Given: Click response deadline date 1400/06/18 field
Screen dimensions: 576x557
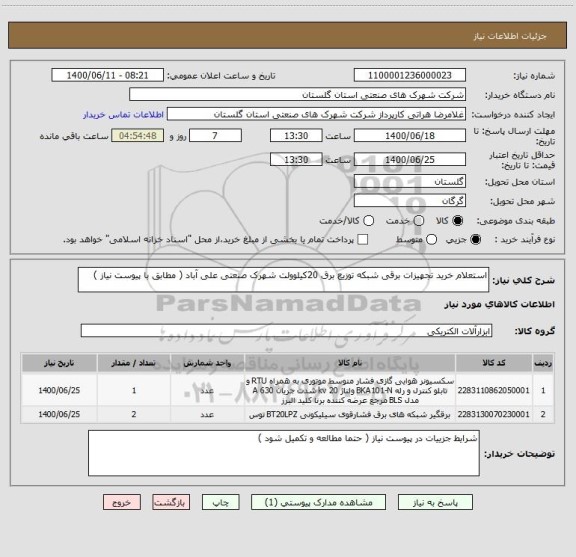Looking at the screenshot, I should (x=410, y=136).
